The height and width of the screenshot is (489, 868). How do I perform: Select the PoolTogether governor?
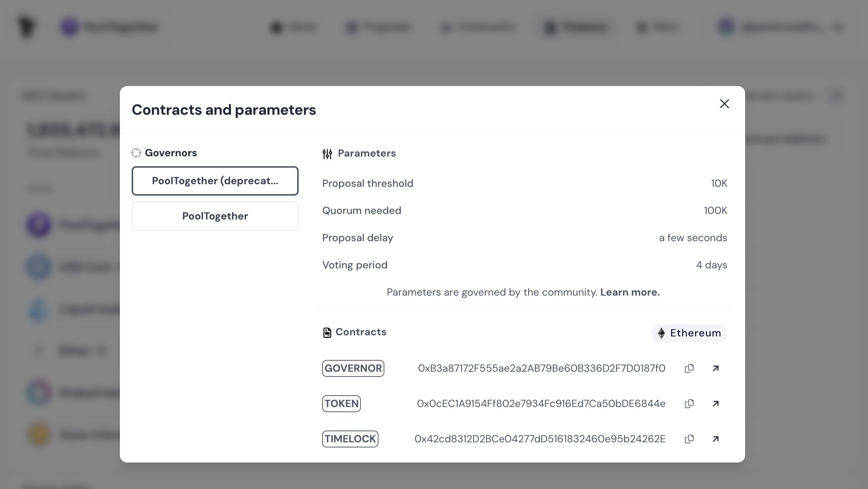(x=215, y=216)
